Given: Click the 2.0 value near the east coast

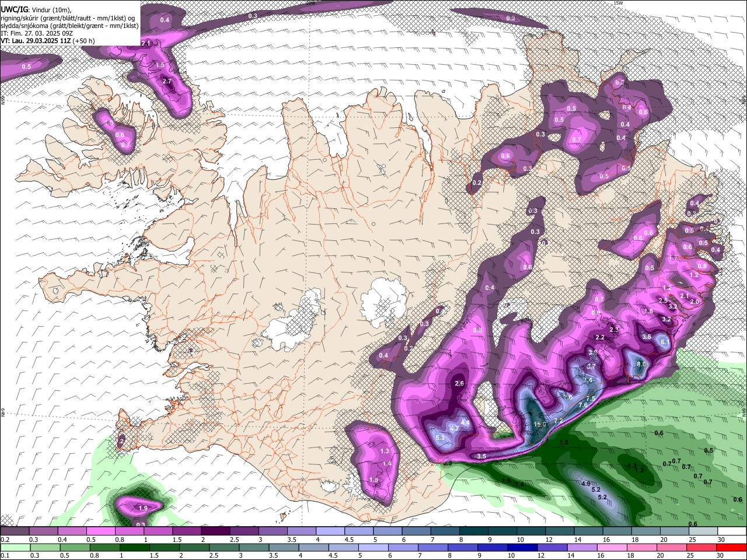Looking at the screenshot, I should coord(694,302).
